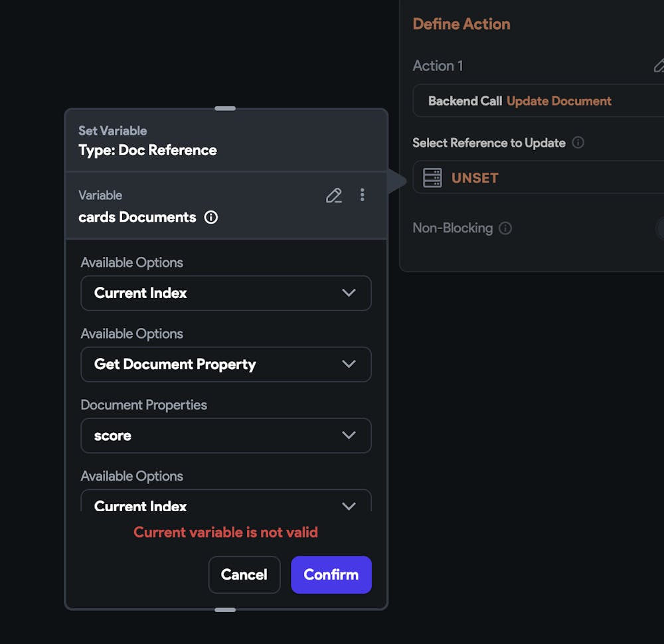Open the Get Document Property dropdown

pos(226,364)
